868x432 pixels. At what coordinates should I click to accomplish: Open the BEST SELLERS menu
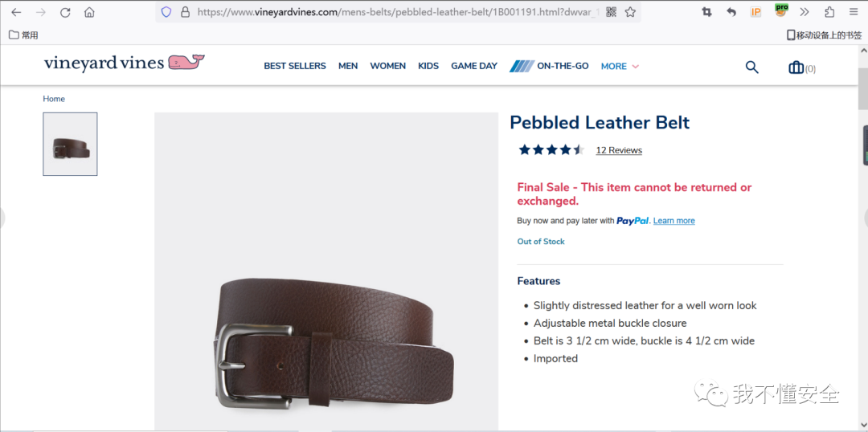tap(295, 66)
